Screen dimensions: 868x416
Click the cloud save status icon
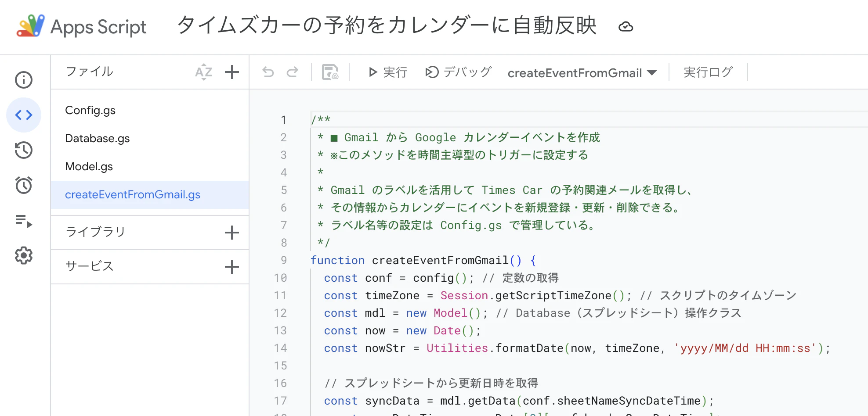626,27
